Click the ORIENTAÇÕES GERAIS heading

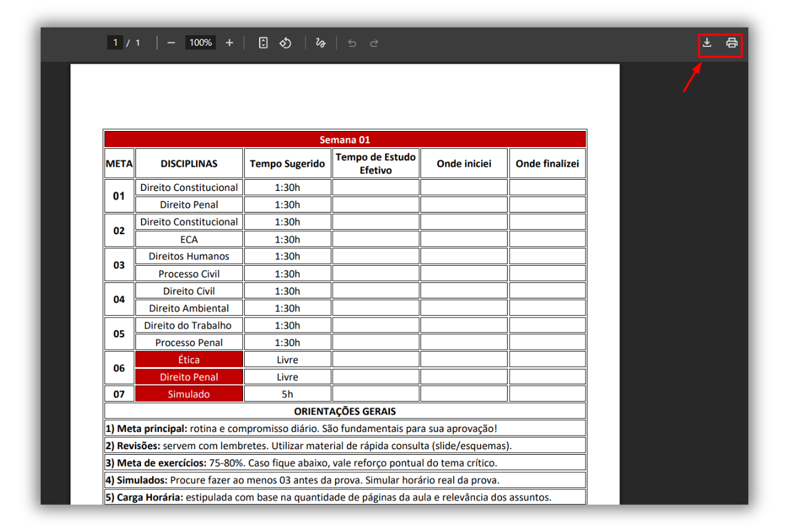click(x=345, y=411)
